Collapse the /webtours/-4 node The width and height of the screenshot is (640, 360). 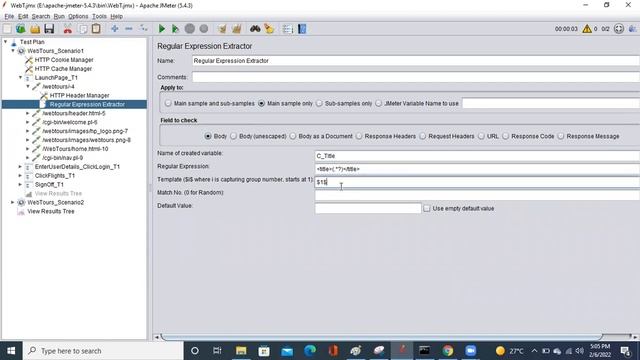point(28,86)
